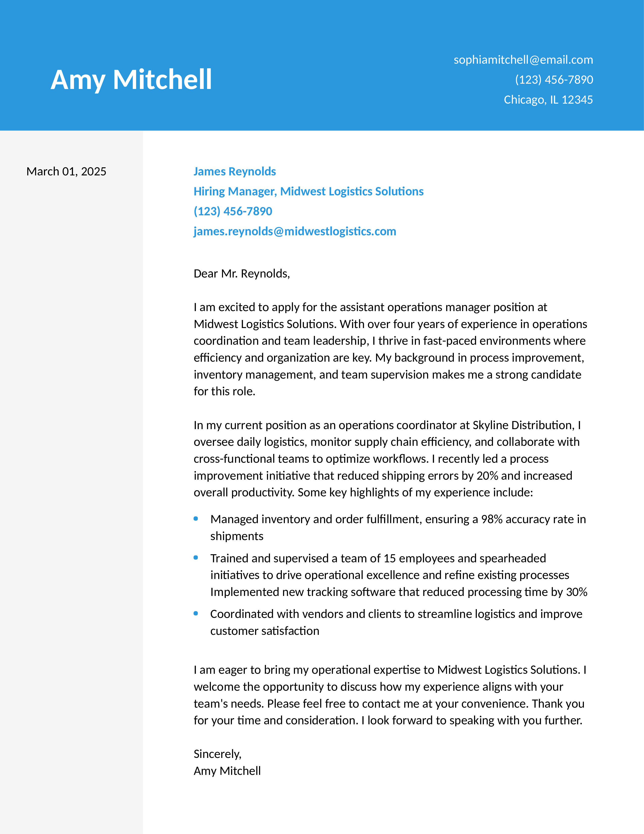Click 'Hiring Manager, Midwest Logistics Solutions' line
Screen dimensions: 644x834
309,191
